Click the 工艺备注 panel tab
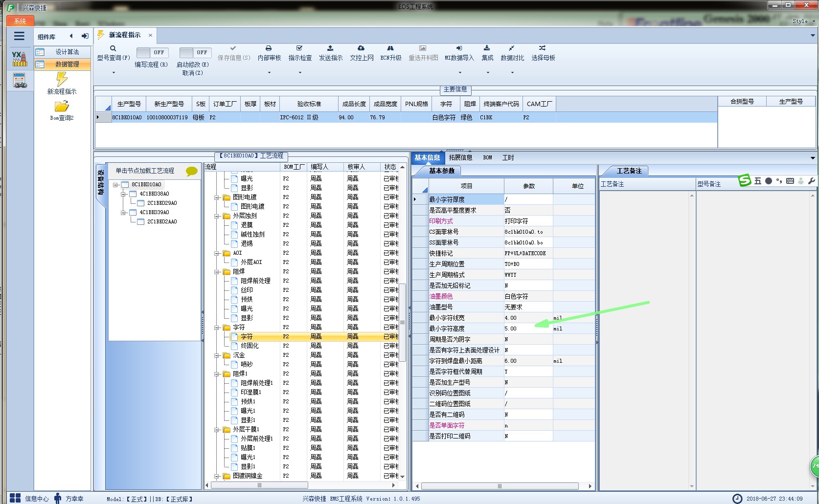The height and width of the screenshot is (504, 819). pos(629,171)
